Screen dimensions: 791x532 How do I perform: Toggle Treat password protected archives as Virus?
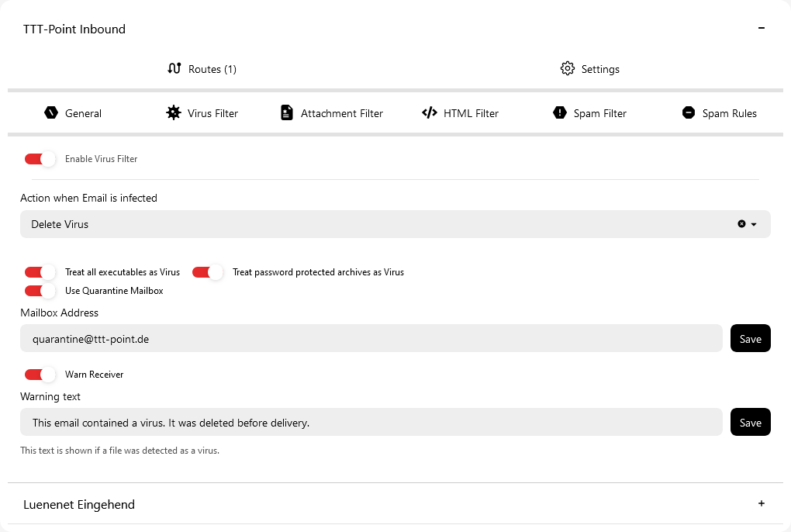pos(208,272)
